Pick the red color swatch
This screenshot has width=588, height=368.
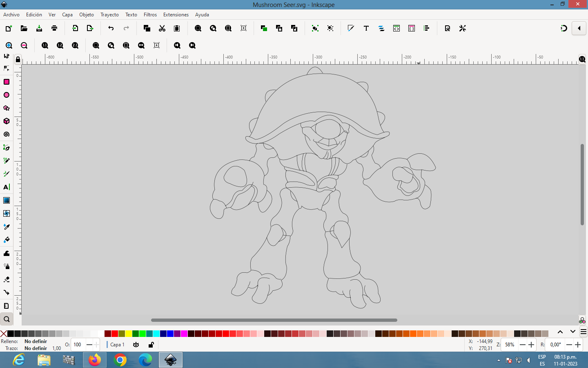[115, 334]
